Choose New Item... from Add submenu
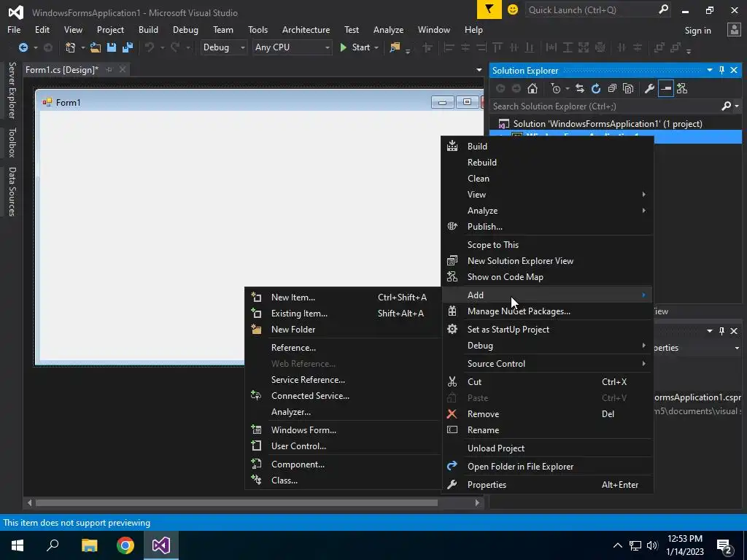The height and width of the screenshot is (560, 747). (x=343, y=297)
